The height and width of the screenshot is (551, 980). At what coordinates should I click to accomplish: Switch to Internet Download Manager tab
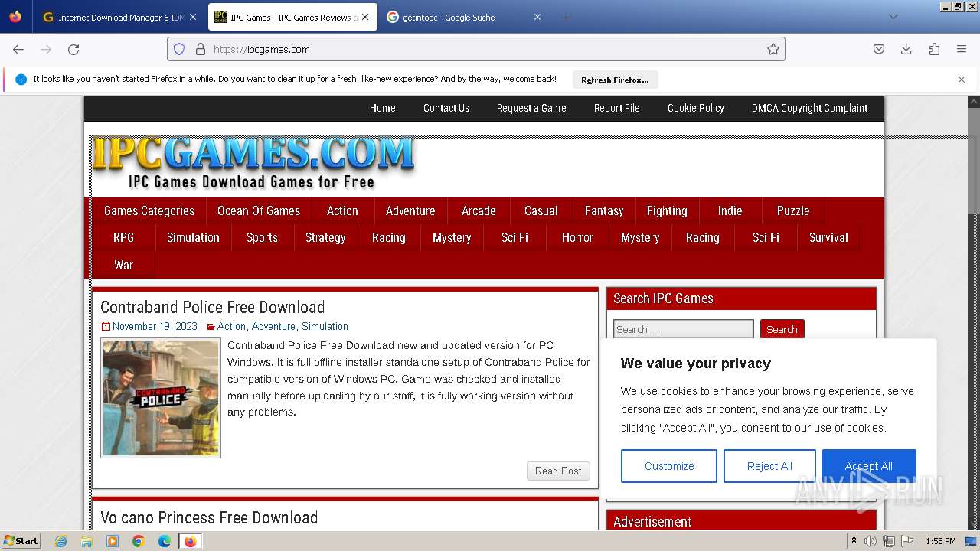click(x=119, y=17)
